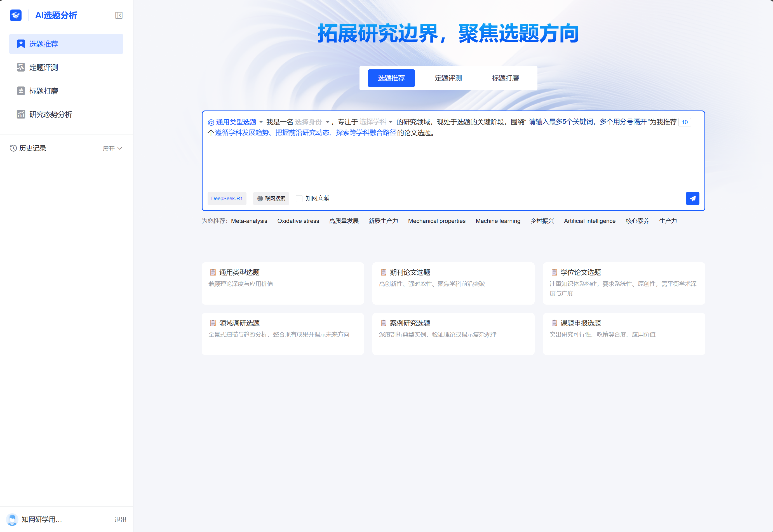The image size is (773, 532).
Task: Click the 课题申报选题 card clipboard icon
Action: point(554,323)
